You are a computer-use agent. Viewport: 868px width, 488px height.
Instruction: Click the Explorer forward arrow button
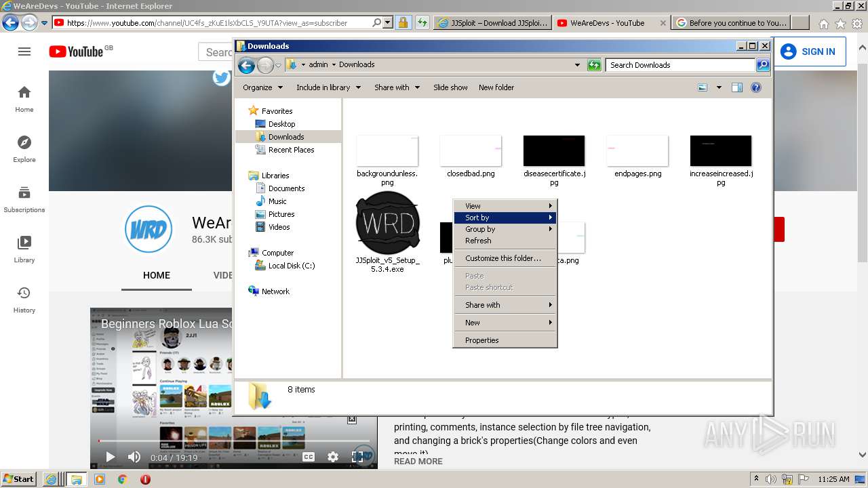click(265, 65)
